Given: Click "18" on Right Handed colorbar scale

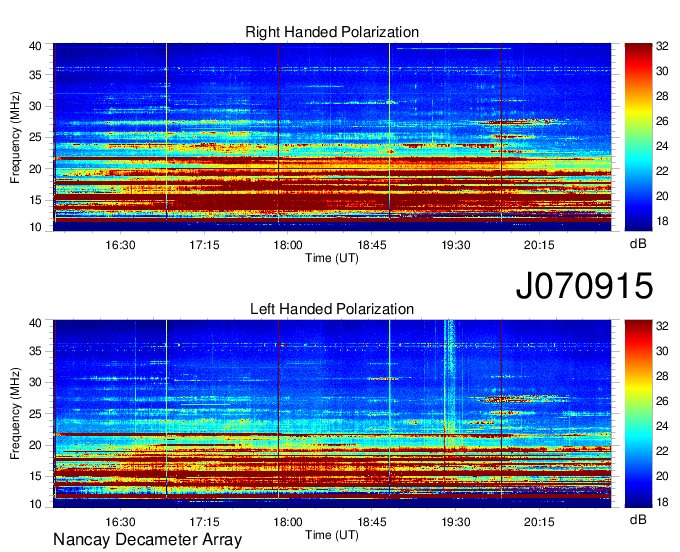Looking at the screenshot, I should pos(662,222).
